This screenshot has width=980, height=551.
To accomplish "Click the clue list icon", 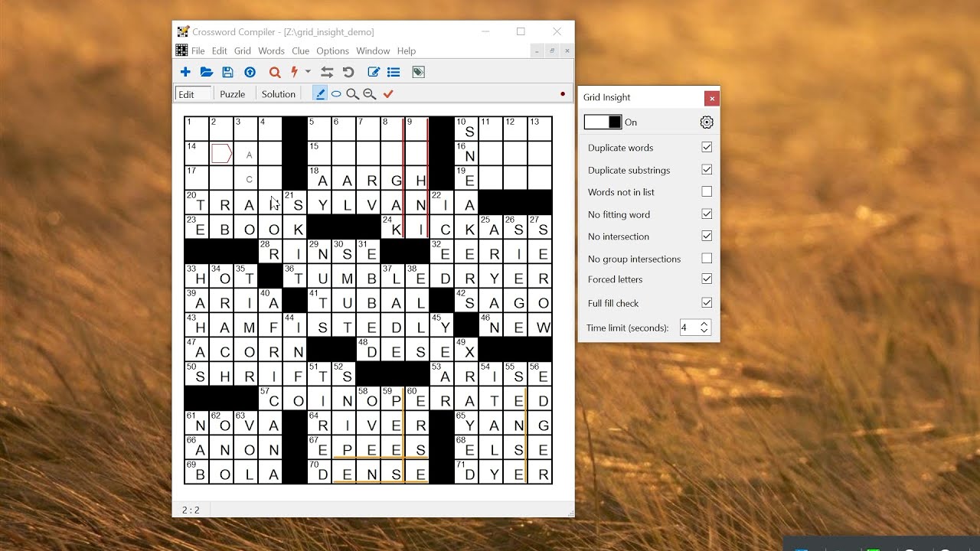I will pyautogui.click(x=394, y=72).
